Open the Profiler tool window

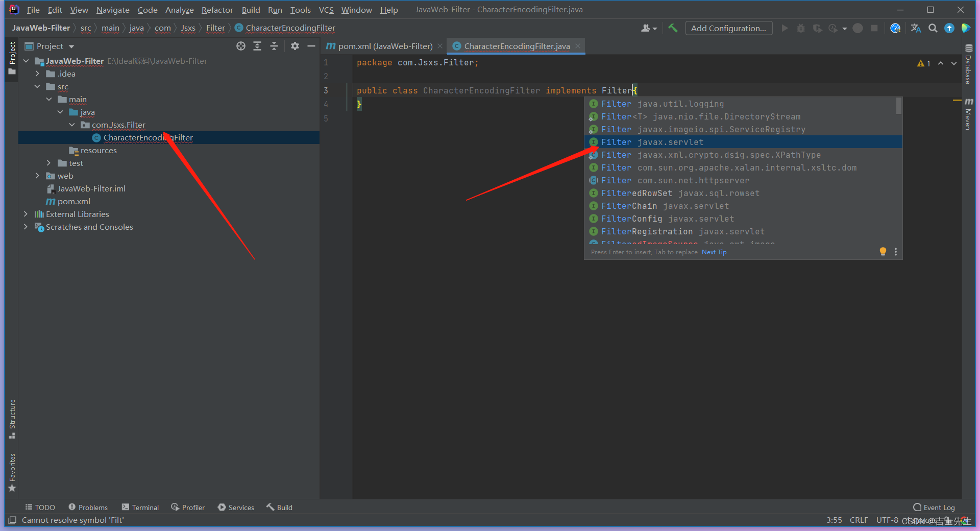tap(188, 508)
